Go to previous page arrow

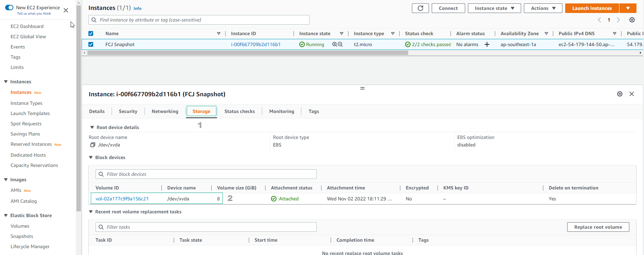point(599,20)
